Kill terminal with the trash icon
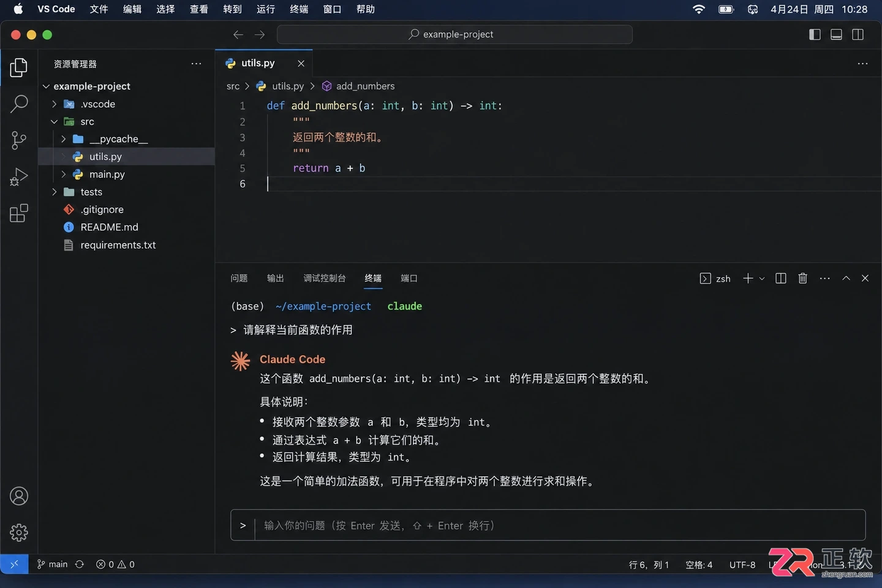882x588 pixels. (x=802, y=278)
